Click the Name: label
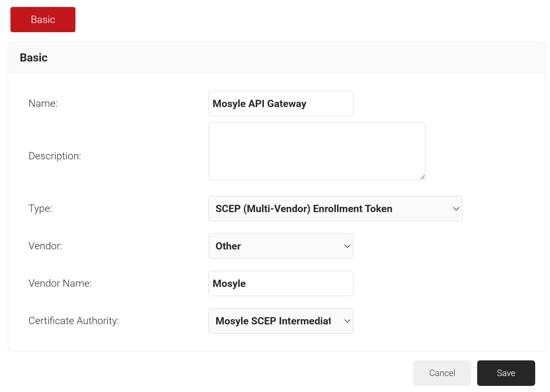Screen dimensions: 550x392 [43, 103]
